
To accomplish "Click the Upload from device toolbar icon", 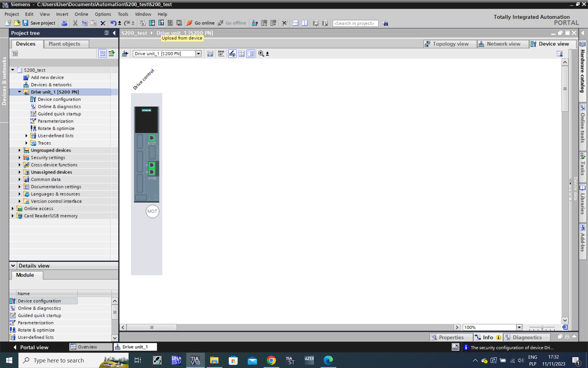I will tap(161, 23).
